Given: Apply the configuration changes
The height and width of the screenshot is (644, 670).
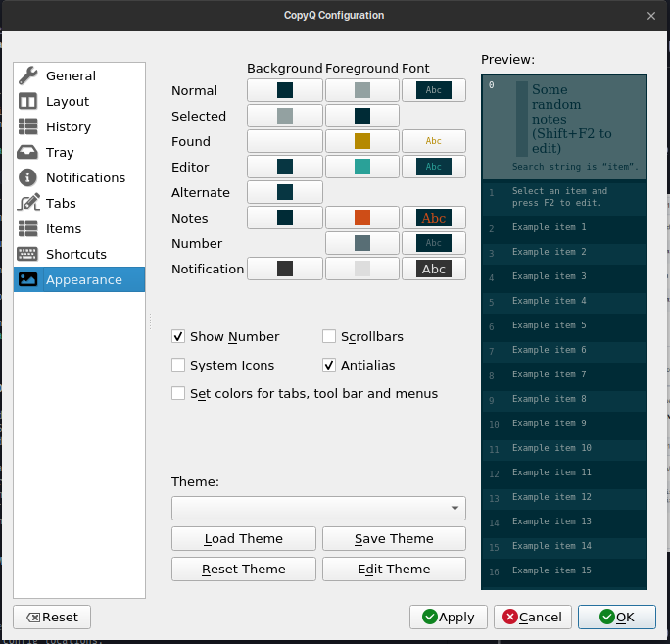Looking at the screenshot, I should coord(449,618).
